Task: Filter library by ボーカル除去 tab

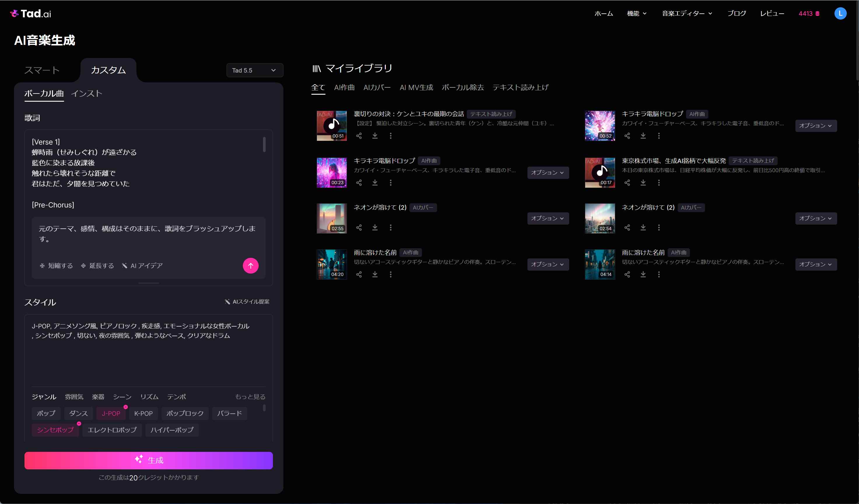Action: [462, 87]
